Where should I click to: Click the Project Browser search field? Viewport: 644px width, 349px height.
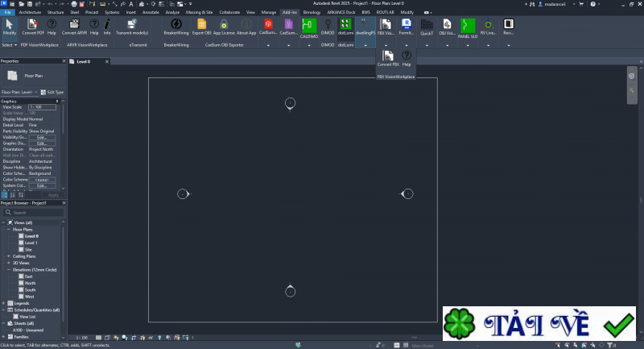point(33,213)
